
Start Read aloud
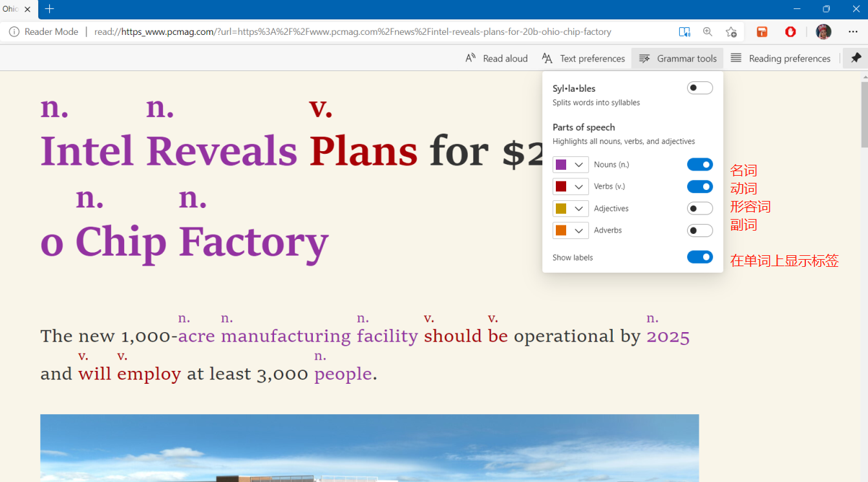click(x=496, y=58)
